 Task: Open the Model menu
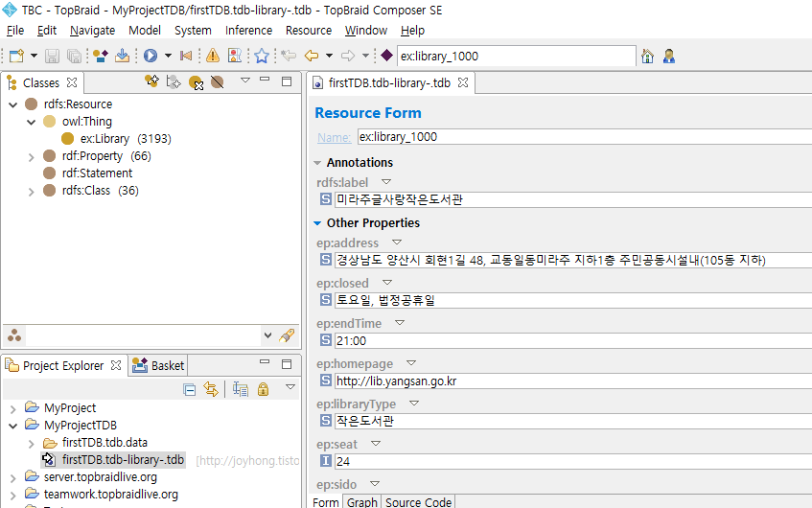pos(145,31)
